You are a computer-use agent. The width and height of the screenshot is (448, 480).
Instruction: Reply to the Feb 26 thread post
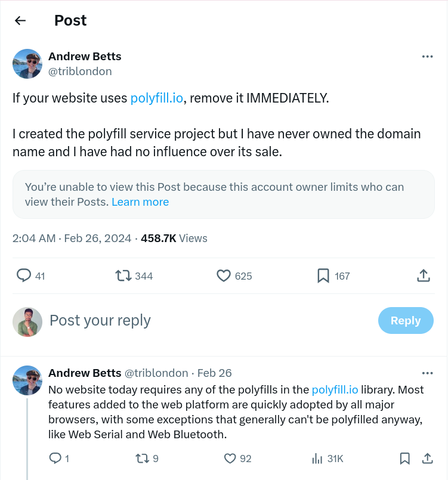pyautogui.click(x=55, y=458)
